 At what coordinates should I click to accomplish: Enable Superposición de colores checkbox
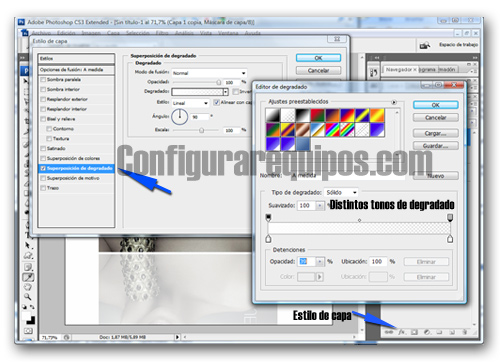coord(43,158)
